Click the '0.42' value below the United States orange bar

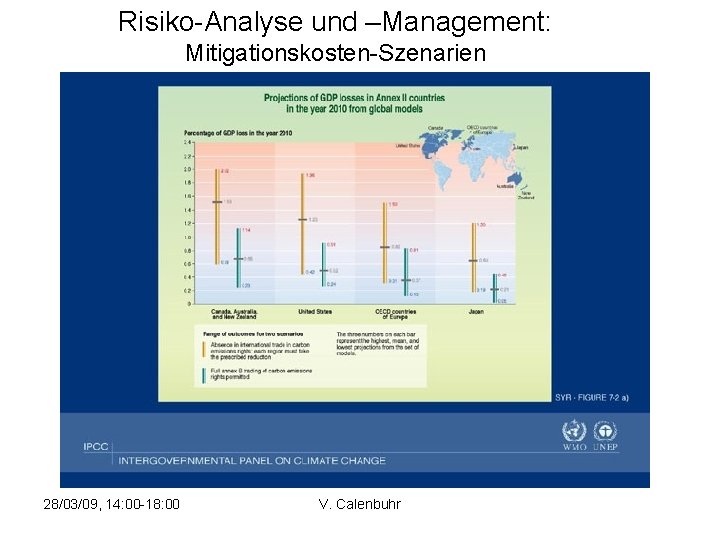point(310,272)
